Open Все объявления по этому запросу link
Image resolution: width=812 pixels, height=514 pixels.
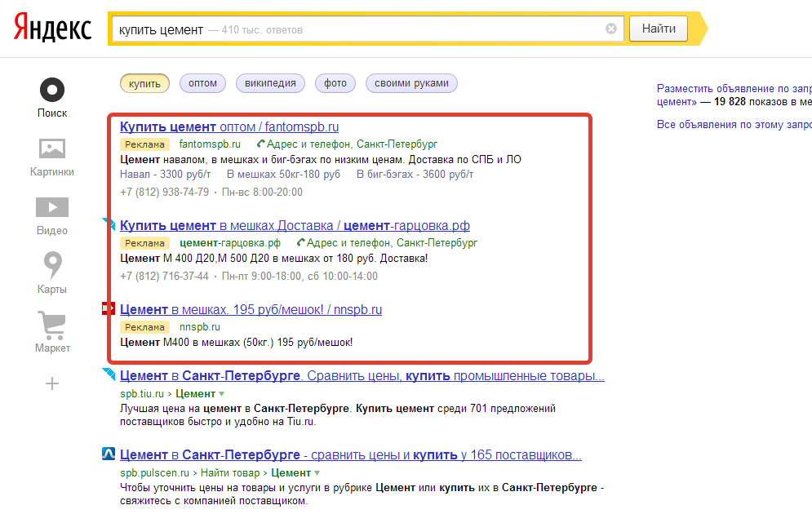pos(734,124)
